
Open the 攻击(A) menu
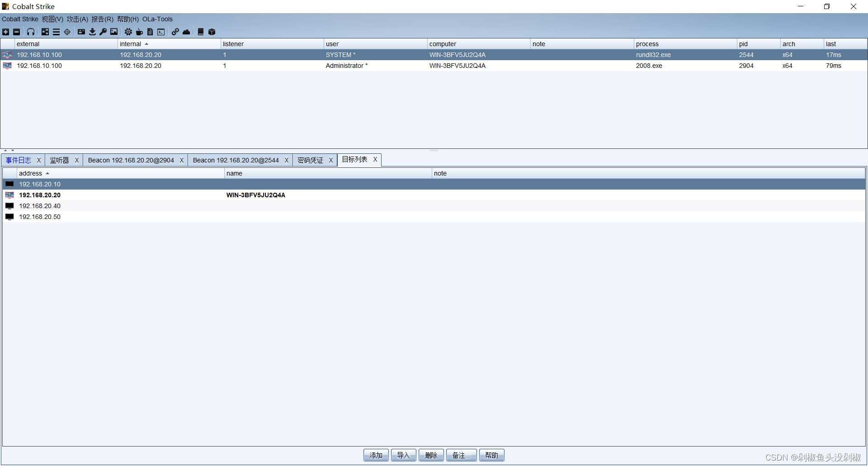77,19
